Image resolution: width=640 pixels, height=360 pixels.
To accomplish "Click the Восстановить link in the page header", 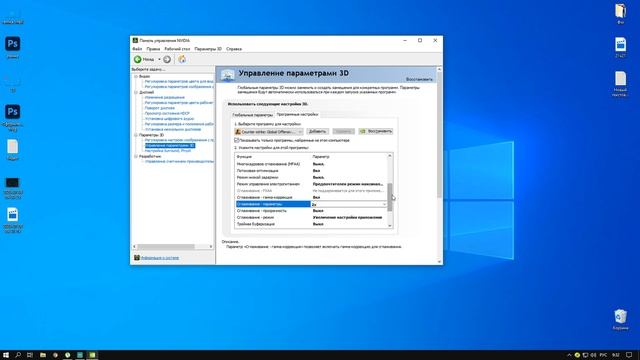I will pos(419,79).
